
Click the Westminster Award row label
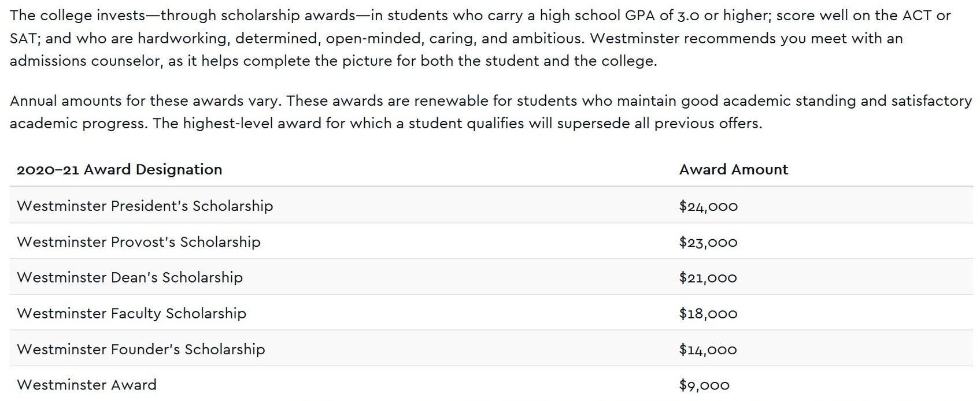[87, 385]
